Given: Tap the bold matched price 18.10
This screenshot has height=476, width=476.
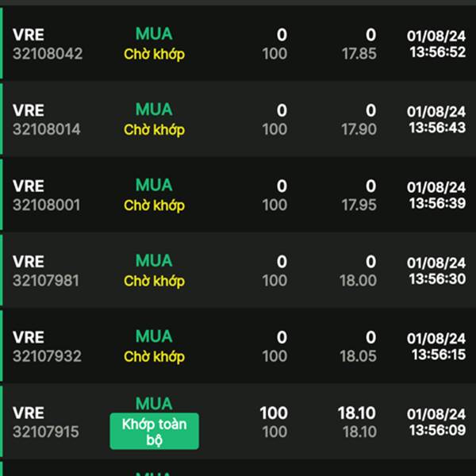Looking at the screenshot, I should 357,413.
